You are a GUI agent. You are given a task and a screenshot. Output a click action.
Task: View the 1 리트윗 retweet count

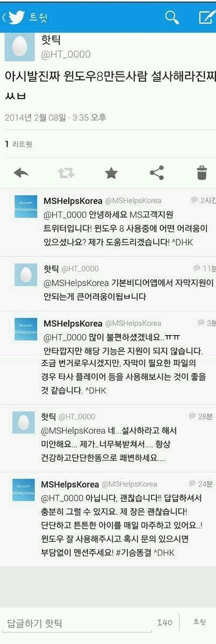click(18, 144)
